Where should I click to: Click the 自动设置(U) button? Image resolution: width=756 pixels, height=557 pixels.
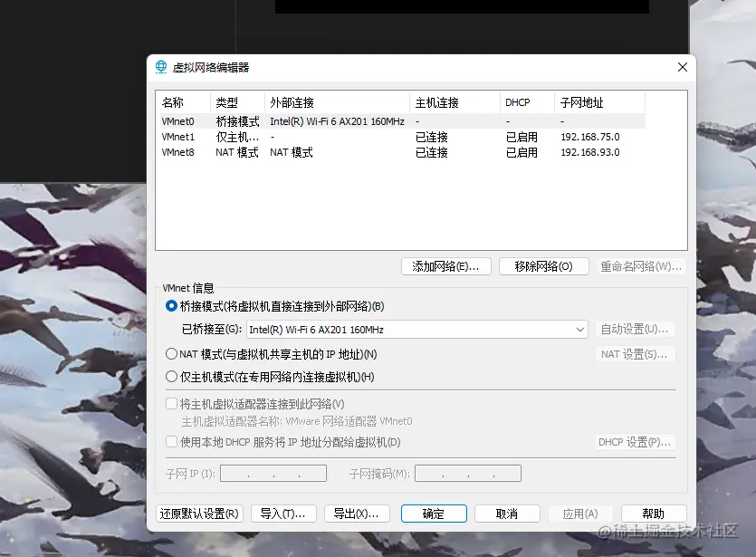point(635,329)
